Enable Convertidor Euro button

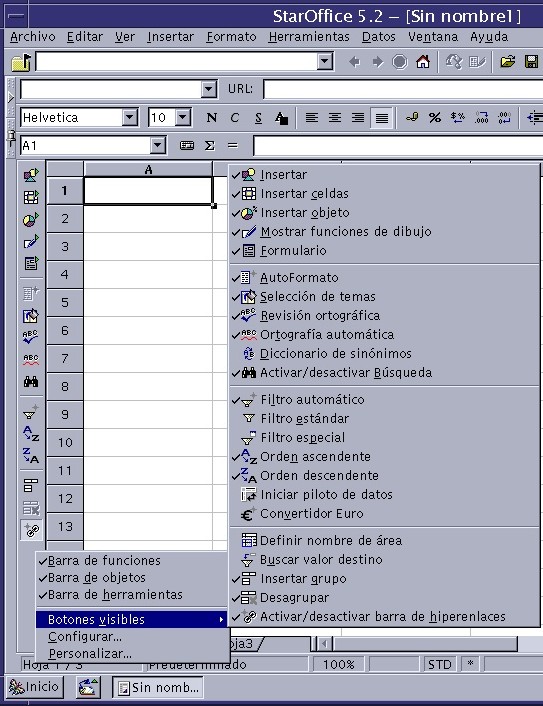click(384, 513)
